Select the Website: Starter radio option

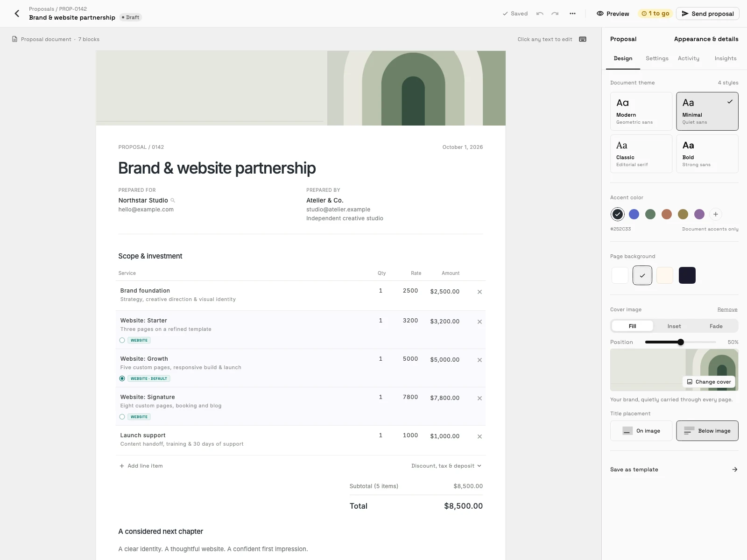click(x=122, y=340)
